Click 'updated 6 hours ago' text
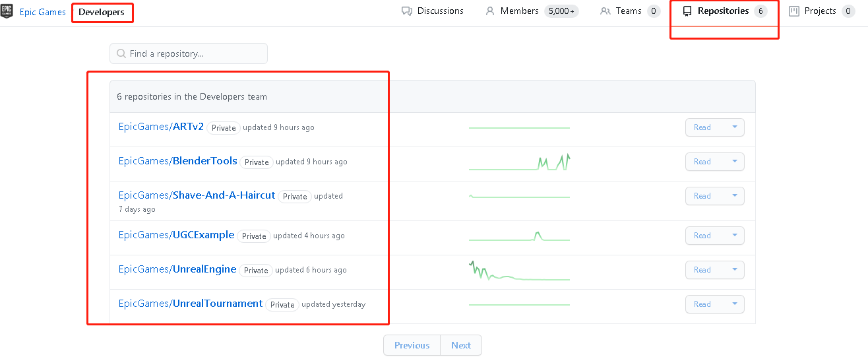 pyautogui.click(x=311, y=270)
